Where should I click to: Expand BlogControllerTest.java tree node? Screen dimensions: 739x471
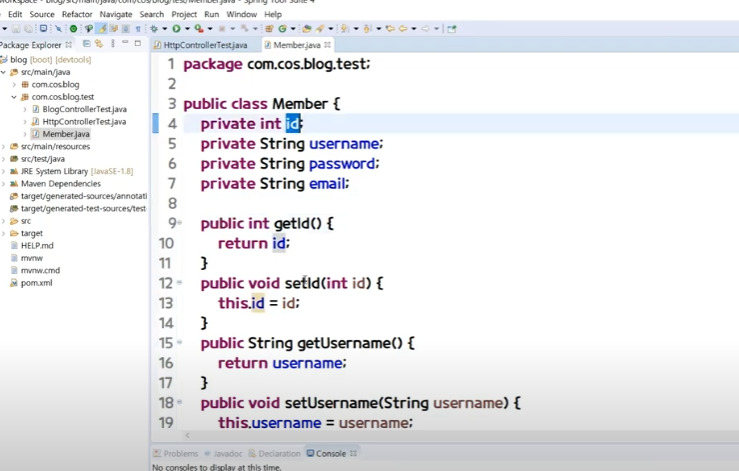click(25, 109)
